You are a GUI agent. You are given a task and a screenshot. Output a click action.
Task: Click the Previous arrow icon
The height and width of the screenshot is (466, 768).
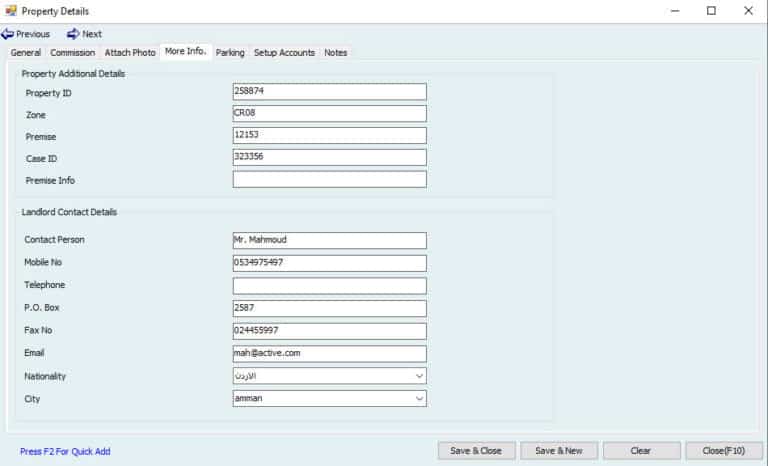coord(8,34)
